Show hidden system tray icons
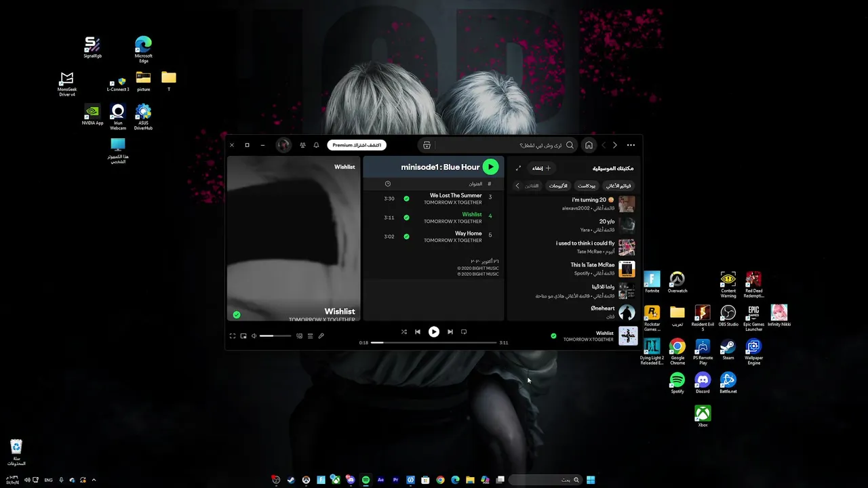This screenshot has height=488, width=868. 94,480
